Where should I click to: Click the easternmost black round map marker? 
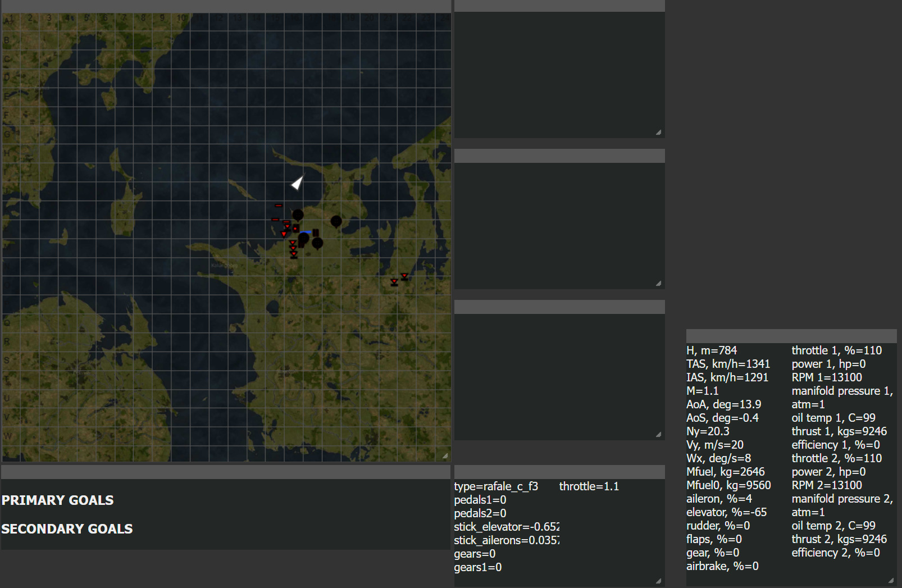point(336,221)
